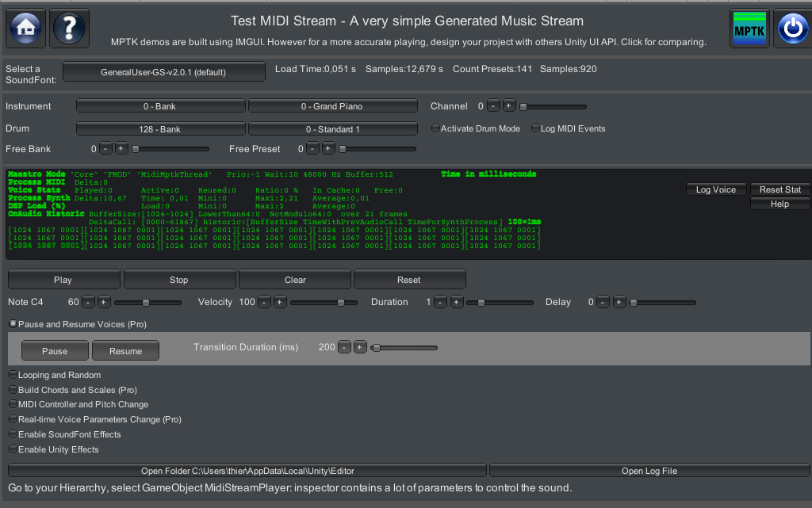Expand MIDI Controller and Pitch Change section
The image size is (812, 508).
click(13, 404)
